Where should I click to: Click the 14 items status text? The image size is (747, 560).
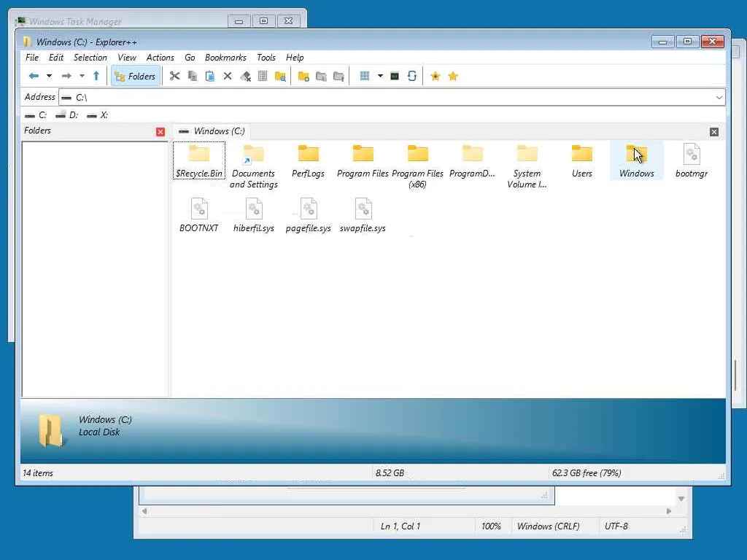tap(38, 472)
